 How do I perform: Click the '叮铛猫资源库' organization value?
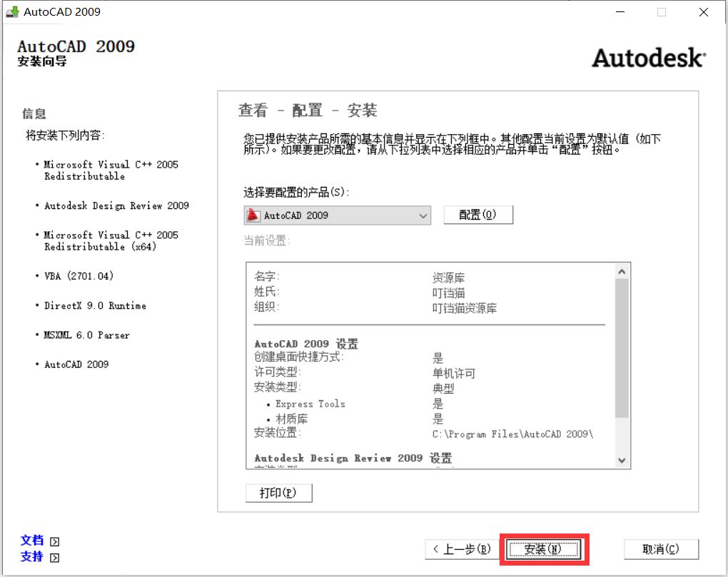465,308
